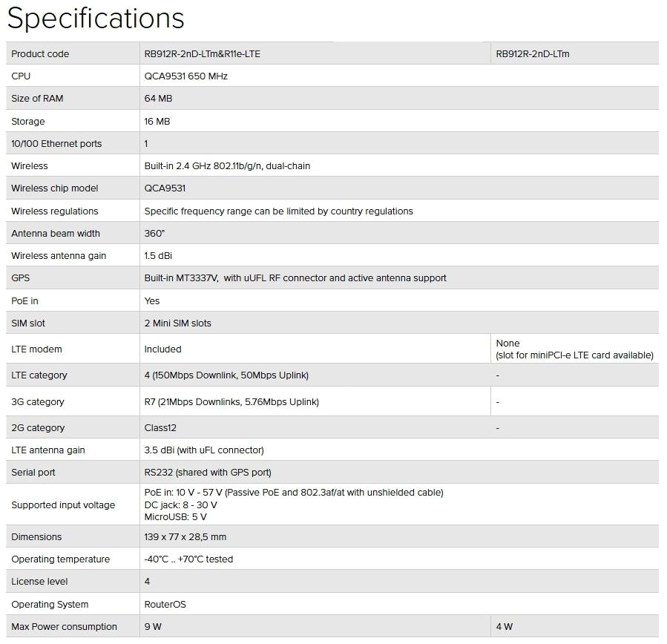Screen dimensions: 667x644
Task: Select the LTE category 150Mbps Downlink text
Action: 226,375
